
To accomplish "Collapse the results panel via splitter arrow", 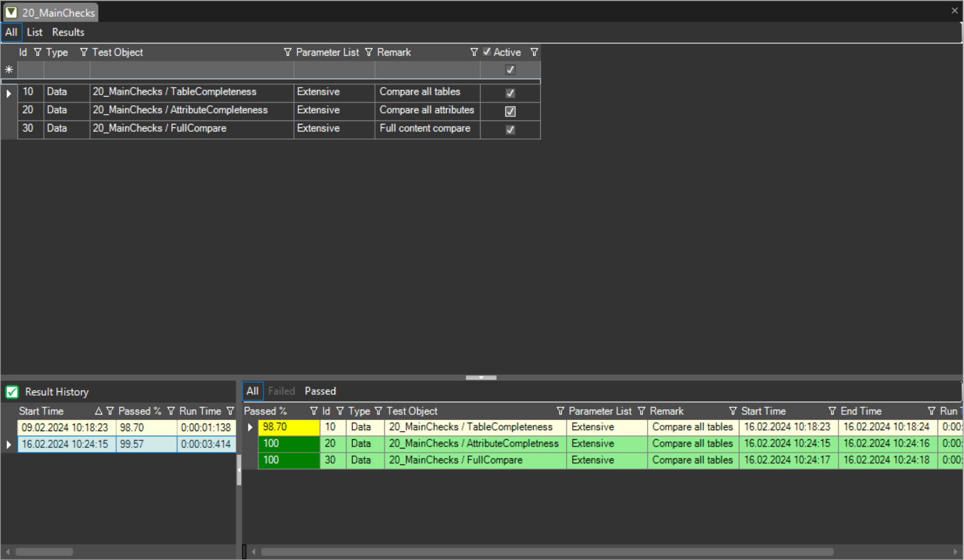I will click(x=481, y=377).
